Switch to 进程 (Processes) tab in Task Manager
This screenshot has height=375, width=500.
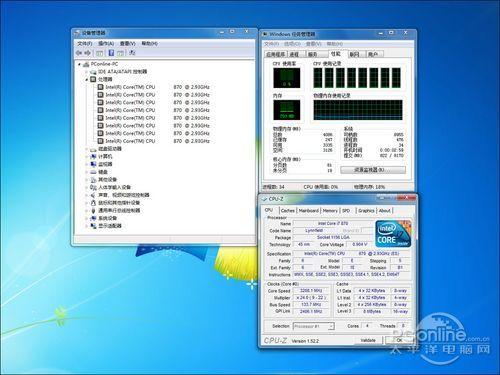pyautogui.click(x=295, y=54)
